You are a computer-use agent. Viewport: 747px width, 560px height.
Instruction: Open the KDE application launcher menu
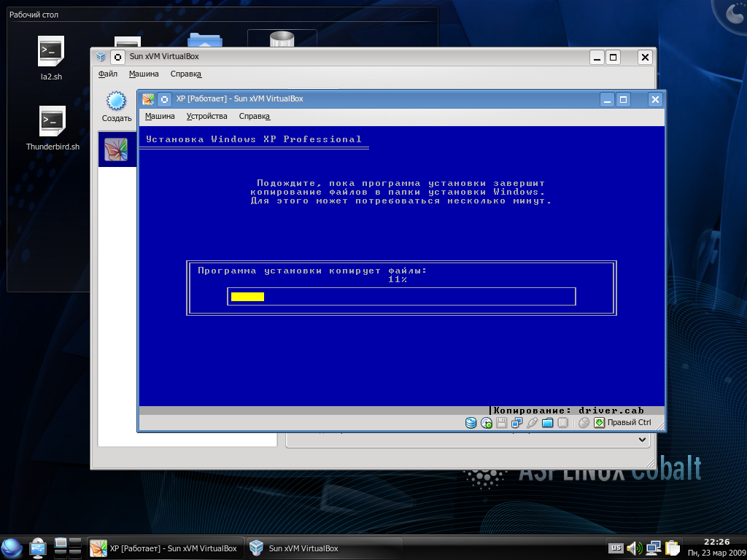click(12, 548)
